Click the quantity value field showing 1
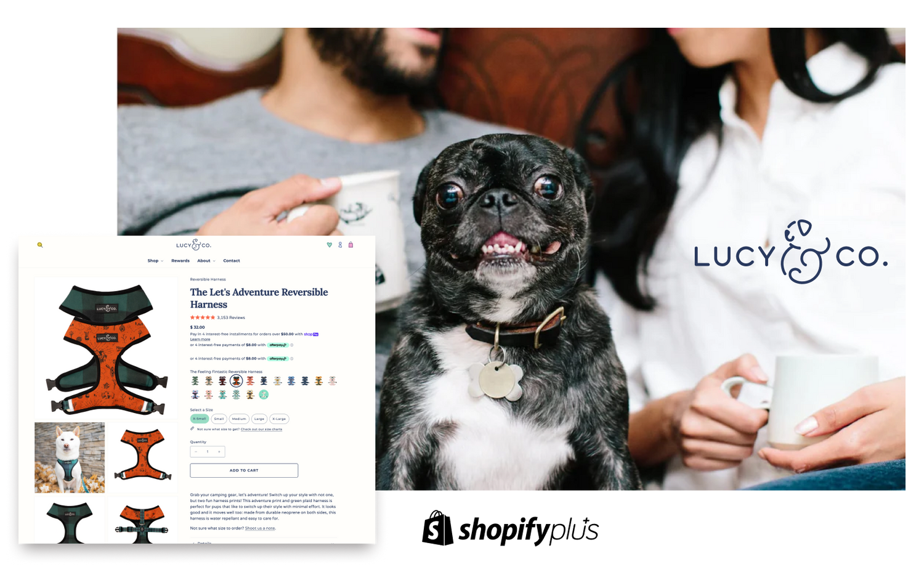Screen dimensions: 924x569 coord(208,452)
